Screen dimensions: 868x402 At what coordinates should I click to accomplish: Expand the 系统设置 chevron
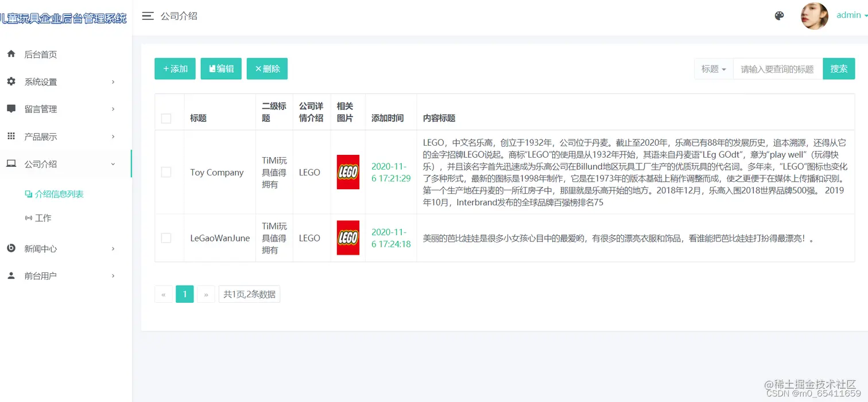pyautogui.click(x=113, y=82)
